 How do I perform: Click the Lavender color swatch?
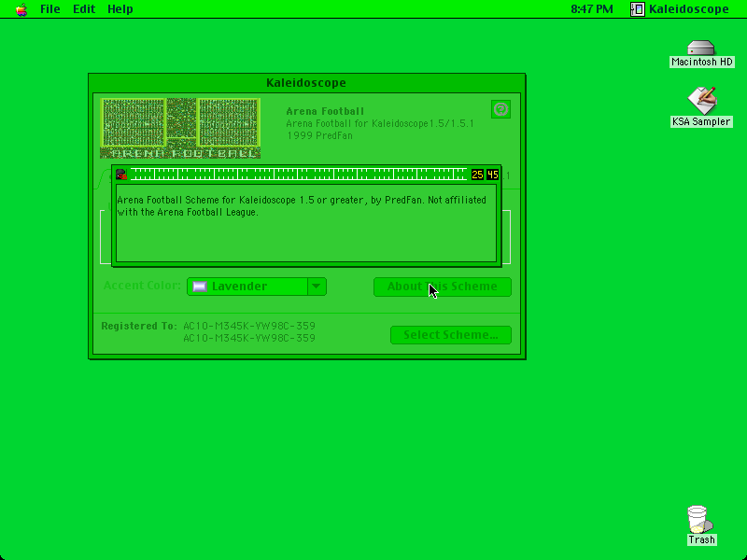200,287
